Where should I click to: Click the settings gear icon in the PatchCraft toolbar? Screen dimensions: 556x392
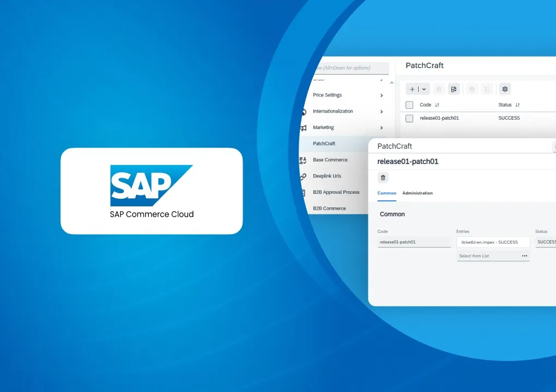(x=505, y=89)
